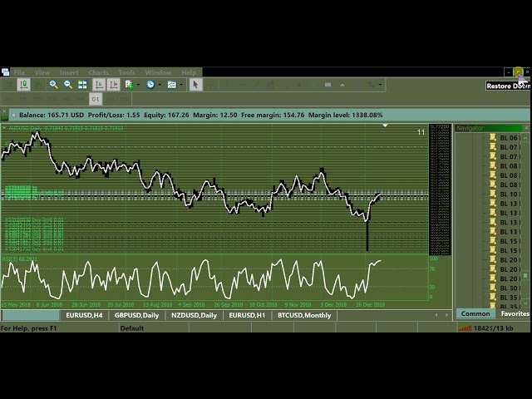Open the Charts menu
This screenshot has height=399, width=532.
(98, 72)
